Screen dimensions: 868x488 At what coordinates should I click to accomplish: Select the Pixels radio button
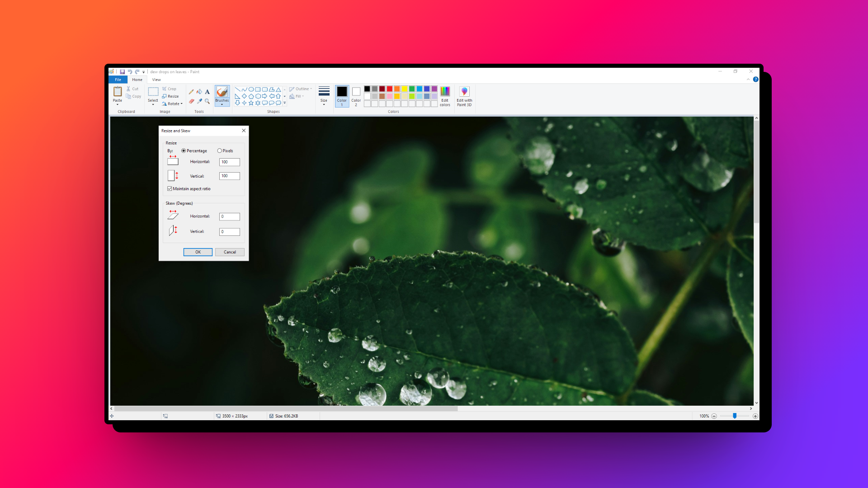coord(220,151)
